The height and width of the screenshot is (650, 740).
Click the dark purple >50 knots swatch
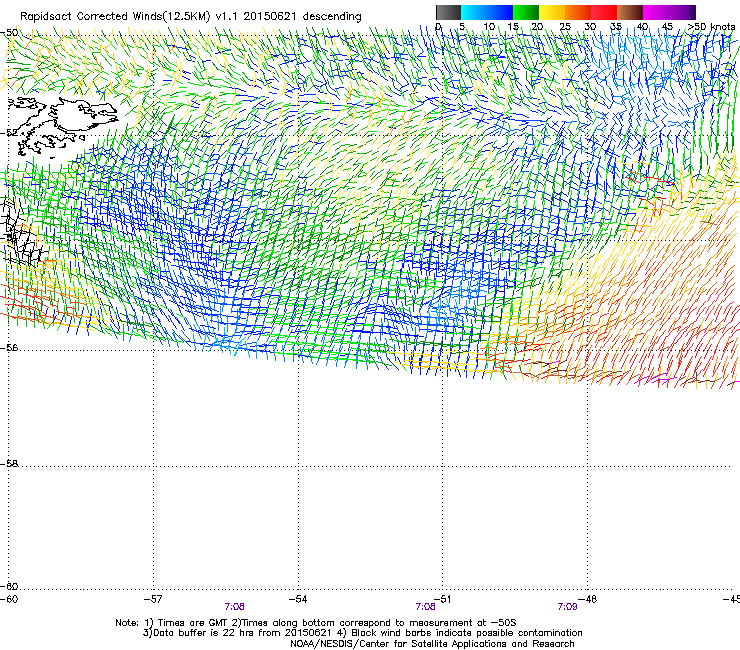click(693, 12)
